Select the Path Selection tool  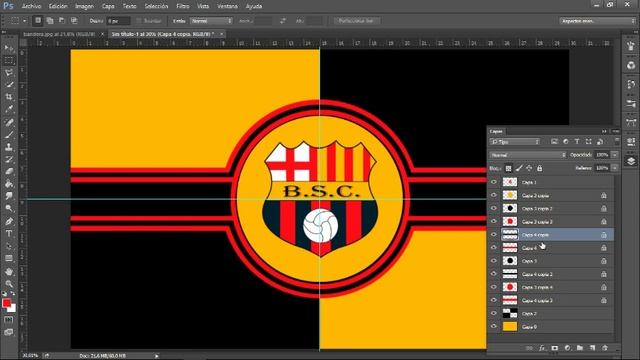9,246
